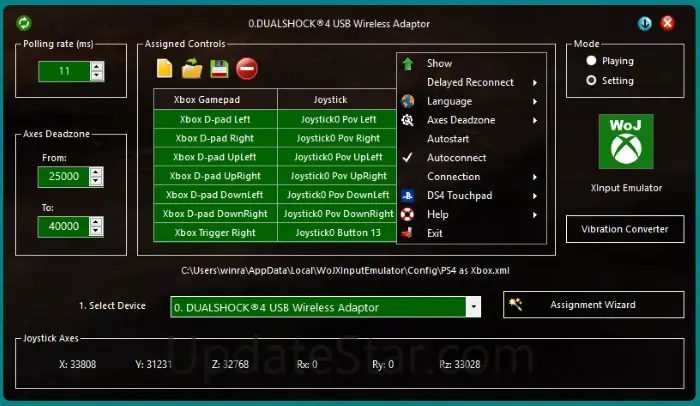700x406 pixels.
Task: Click the Joystick0 Pov Left cell
Action: (x=337, y=119)
